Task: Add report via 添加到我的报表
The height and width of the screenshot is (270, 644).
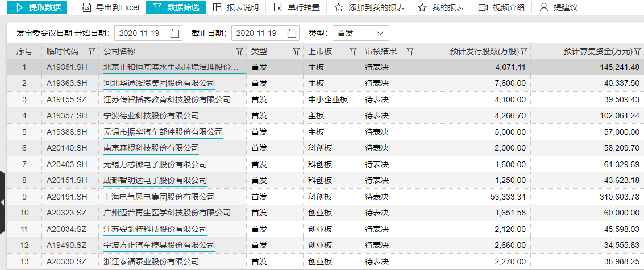Action: [x=369, y=7]
